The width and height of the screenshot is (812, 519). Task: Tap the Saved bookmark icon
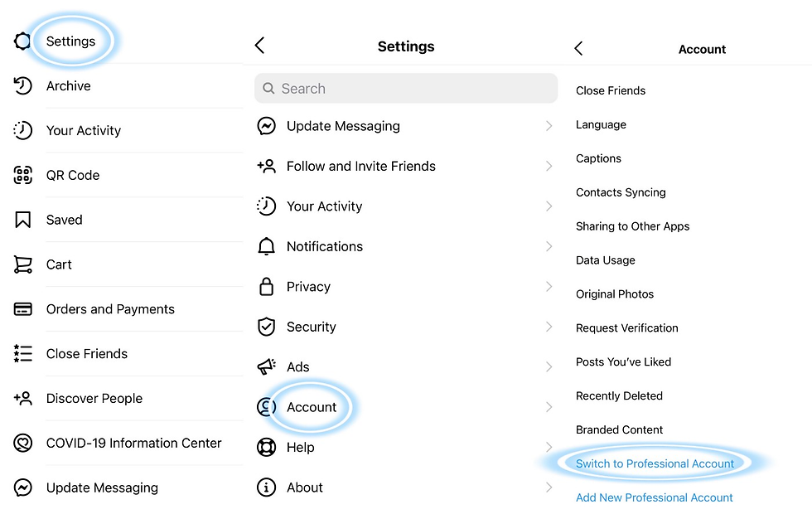22,220
